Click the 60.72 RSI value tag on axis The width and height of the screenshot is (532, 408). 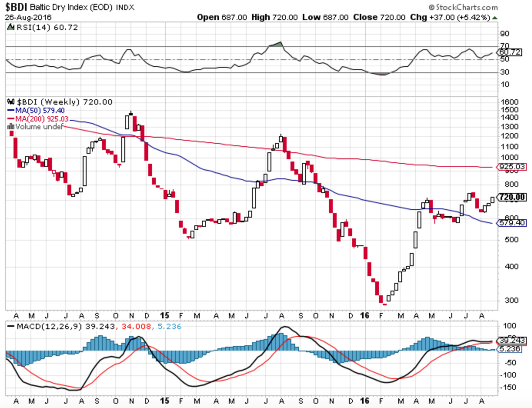pyautogui.click(x=510, y=52)
